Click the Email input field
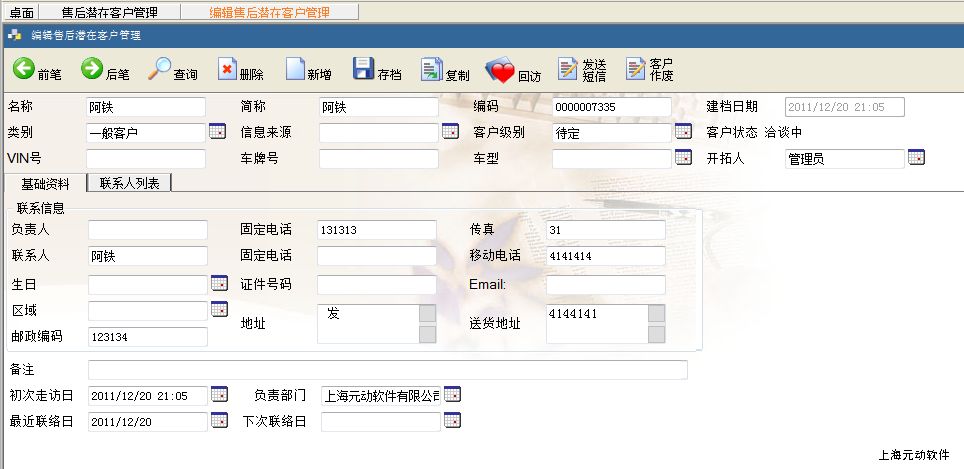The width and height of the screenshot is (964, 469). point(605,285)
